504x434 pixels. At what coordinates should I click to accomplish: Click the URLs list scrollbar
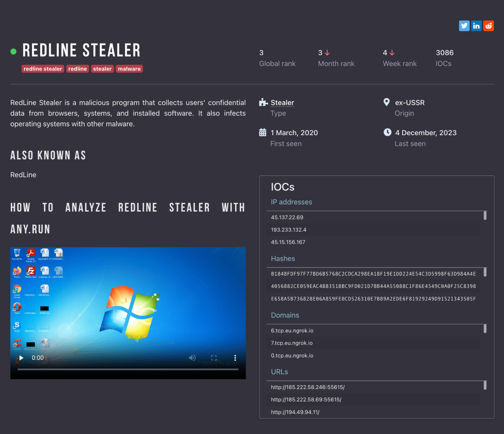pyautogui.click(x=485, y=385)
